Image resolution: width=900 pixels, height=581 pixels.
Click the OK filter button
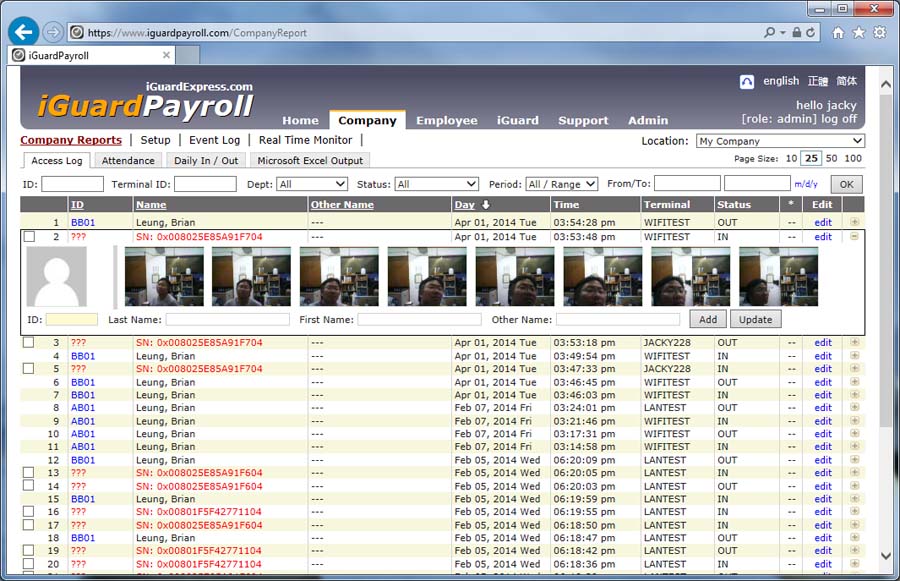[847, 184]
